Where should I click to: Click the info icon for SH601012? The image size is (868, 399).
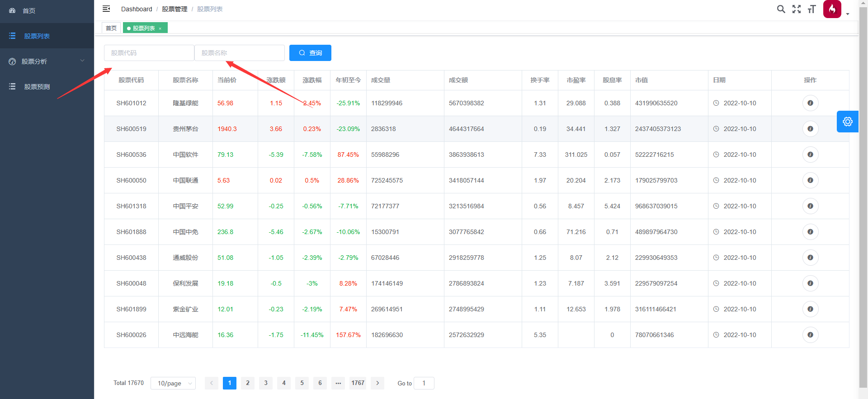pyautogui.click(x=810, y=103)
